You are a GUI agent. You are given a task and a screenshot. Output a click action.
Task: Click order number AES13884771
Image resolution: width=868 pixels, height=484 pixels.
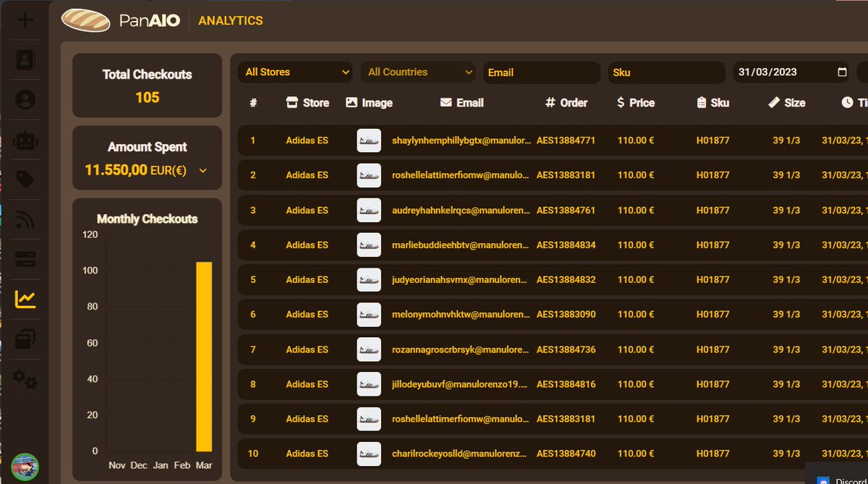(566, 140)
